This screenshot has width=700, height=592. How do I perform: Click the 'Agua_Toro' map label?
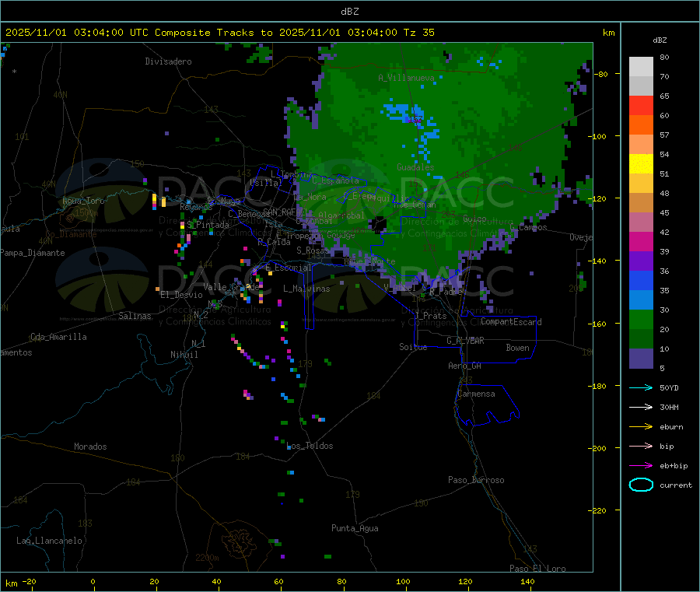(83, 201)
